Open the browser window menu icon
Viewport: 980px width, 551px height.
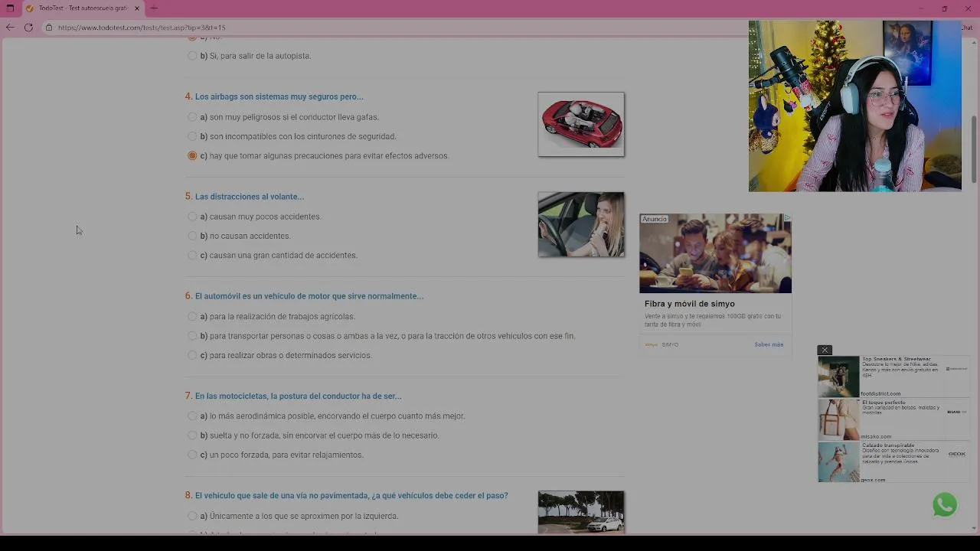point(10,8)
